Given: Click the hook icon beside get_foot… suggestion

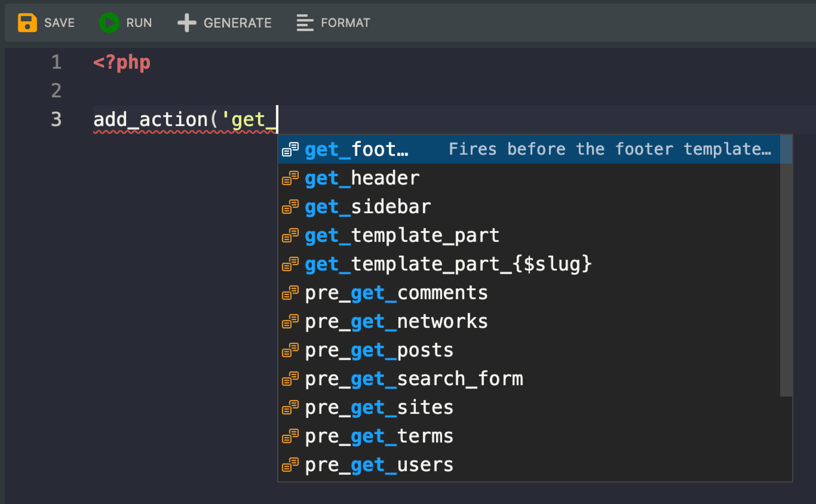Looking at the screenshot, I should tap(290, 149).
